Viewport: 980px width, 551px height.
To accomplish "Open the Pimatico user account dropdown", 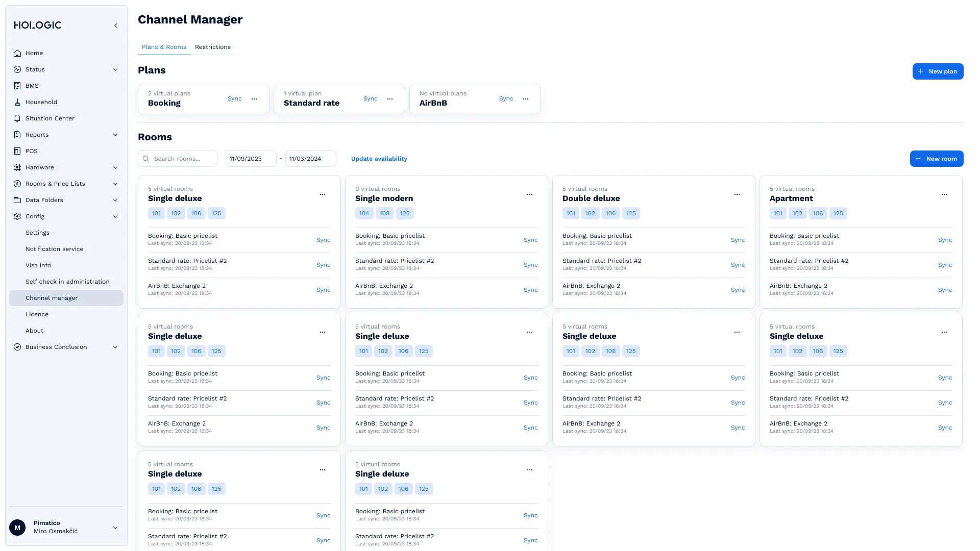I will pyautogui.click(x=115, y=528).
